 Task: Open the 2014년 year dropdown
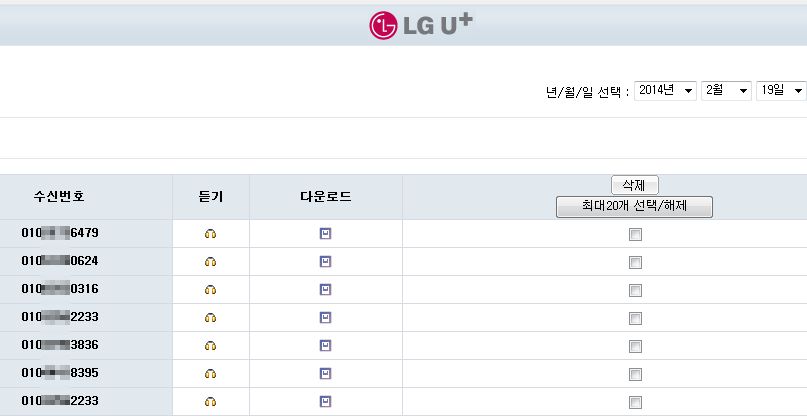click(x=665, y=91)
